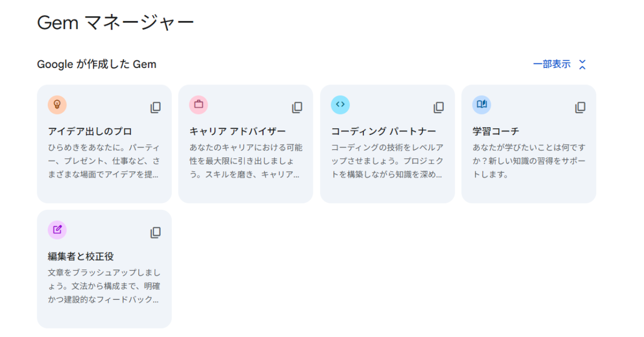644x337 pixels.
Task: Copy the キャリア アドバイザー Gem
Action: click(297, 107)
